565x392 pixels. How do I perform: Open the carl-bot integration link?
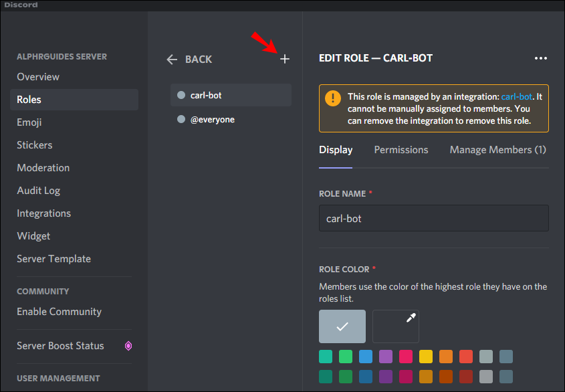[516, 96]
